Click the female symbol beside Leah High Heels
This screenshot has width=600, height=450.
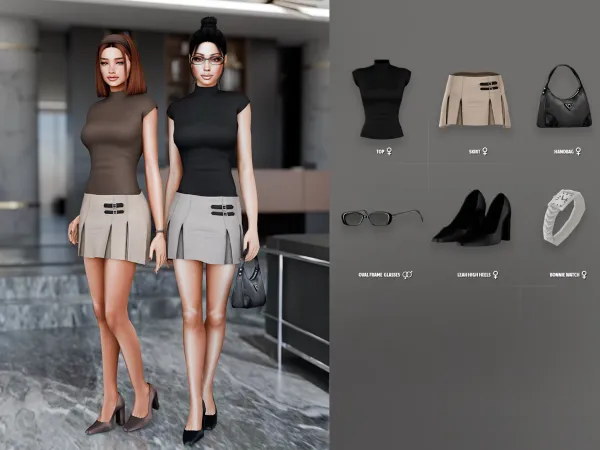(x=495, y=274)
